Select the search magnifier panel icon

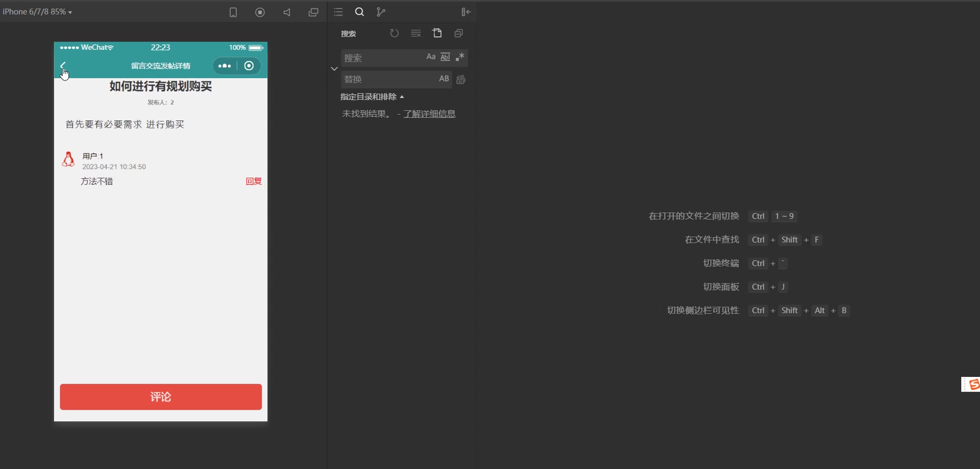coord(359,12)
